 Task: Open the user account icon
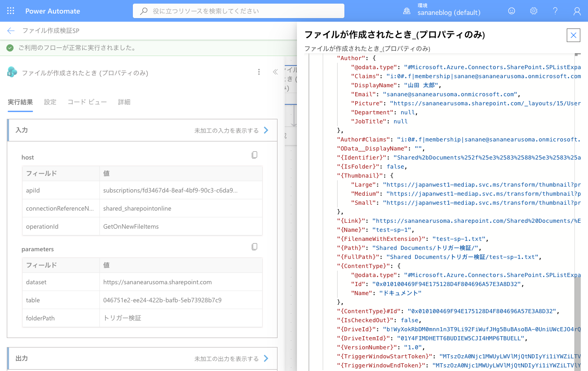(577, 11)
